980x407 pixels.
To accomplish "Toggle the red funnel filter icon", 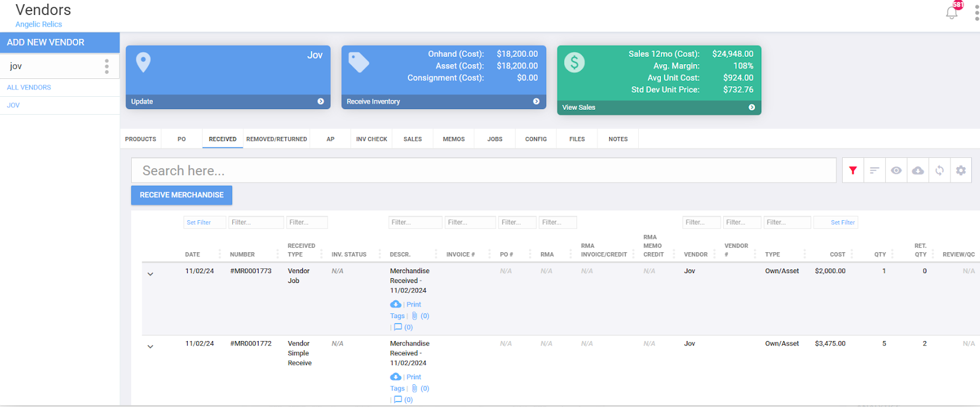I will coord(853,171).
